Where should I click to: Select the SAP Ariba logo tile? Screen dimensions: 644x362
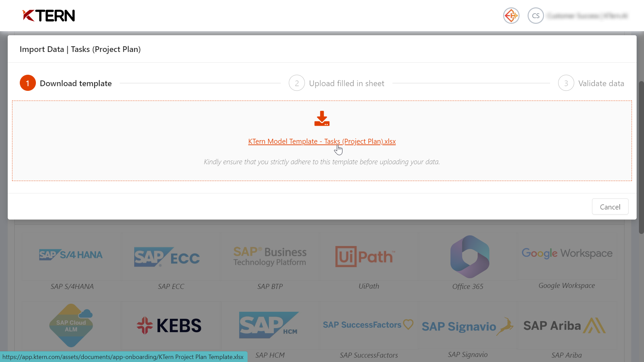point(567,325)
